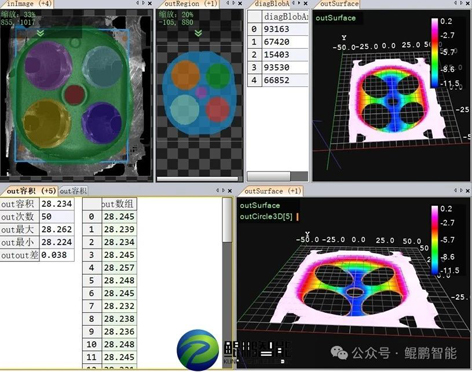This screenshot has height=372, width=472.
Task: Close the inImage panel
Action: point(150,3)
